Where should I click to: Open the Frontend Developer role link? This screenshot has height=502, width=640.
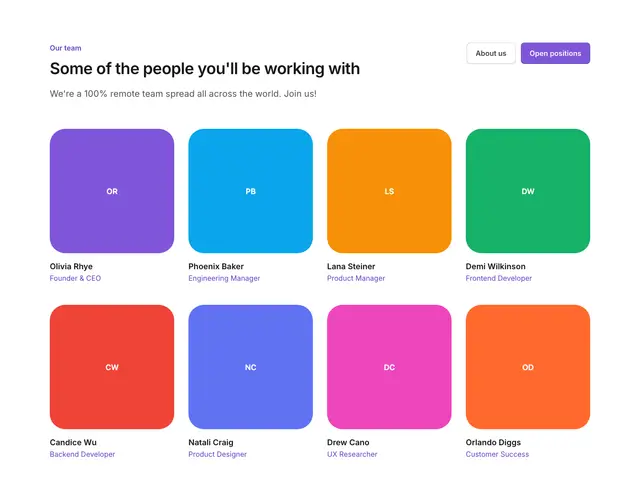[499, 278]
